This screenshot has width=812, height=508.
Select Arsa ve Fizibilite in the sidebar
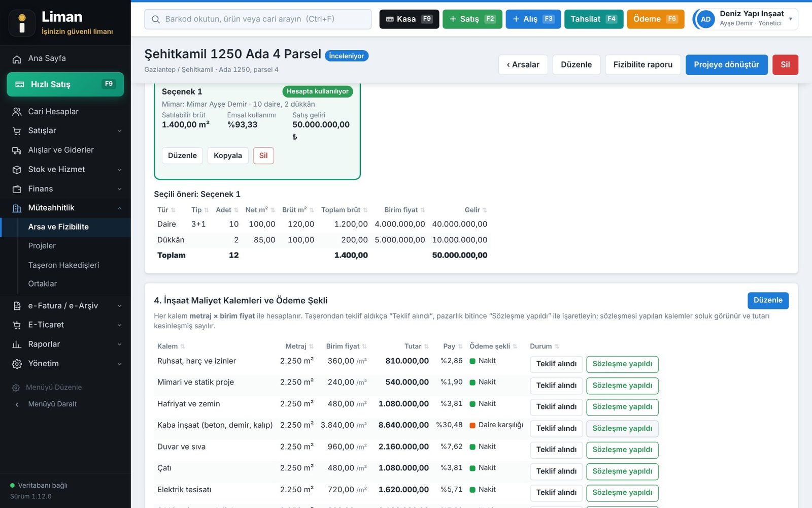coord(65,227)
